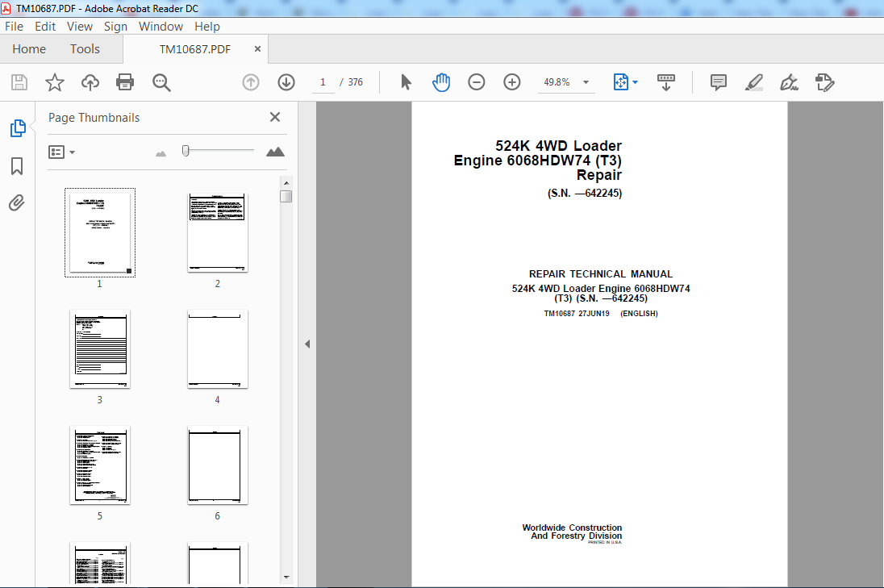Click the "/ 376" total page count

[x=351, y=82]
